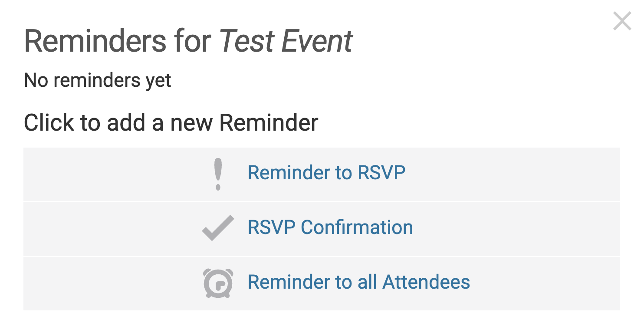Open the Reminder to RSVP link
This screenshot has height=336, width=644.
coord(326,173)
